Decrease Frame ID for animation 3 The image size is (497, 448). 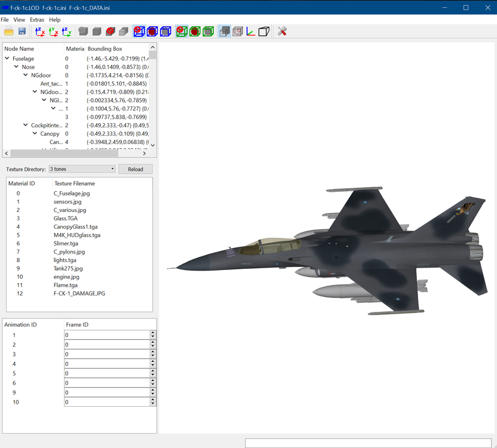[153, 357]
